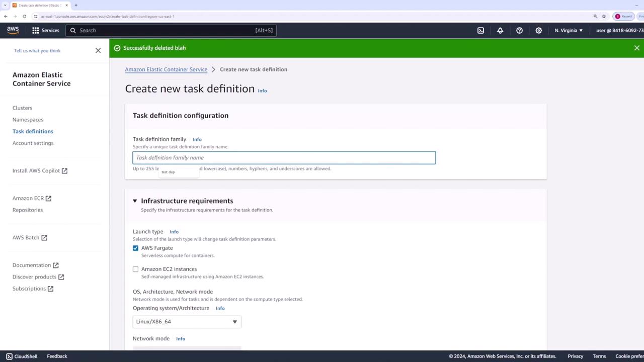Open 'Tell us what you think' link
Screen dimensions: 644x362
(x=37, y=51)
